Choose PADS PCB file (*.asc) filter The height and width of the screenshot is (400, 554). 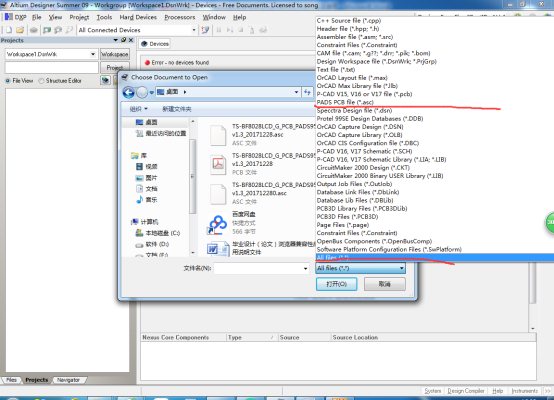coord(345,102)
